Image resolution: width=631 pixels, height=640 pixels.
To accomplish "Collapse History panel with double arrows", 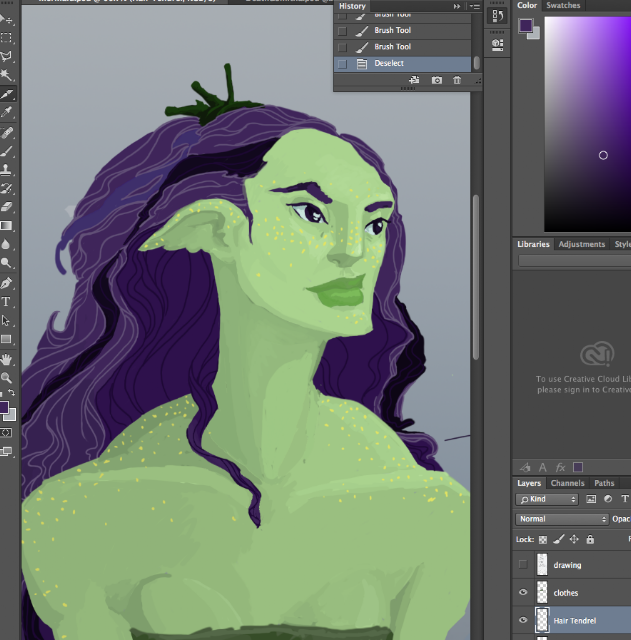I will pos(457,7).
